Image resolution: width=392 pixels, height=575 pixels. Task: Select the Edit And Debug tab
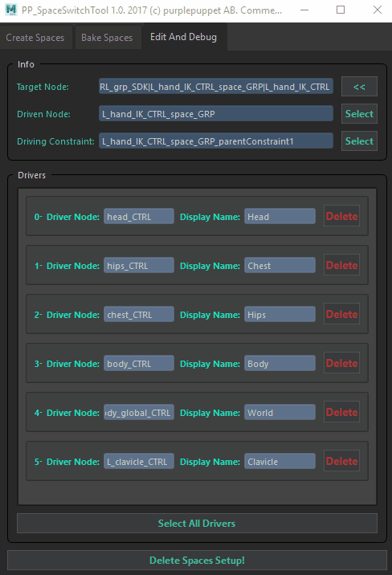(x=184, y=37)
